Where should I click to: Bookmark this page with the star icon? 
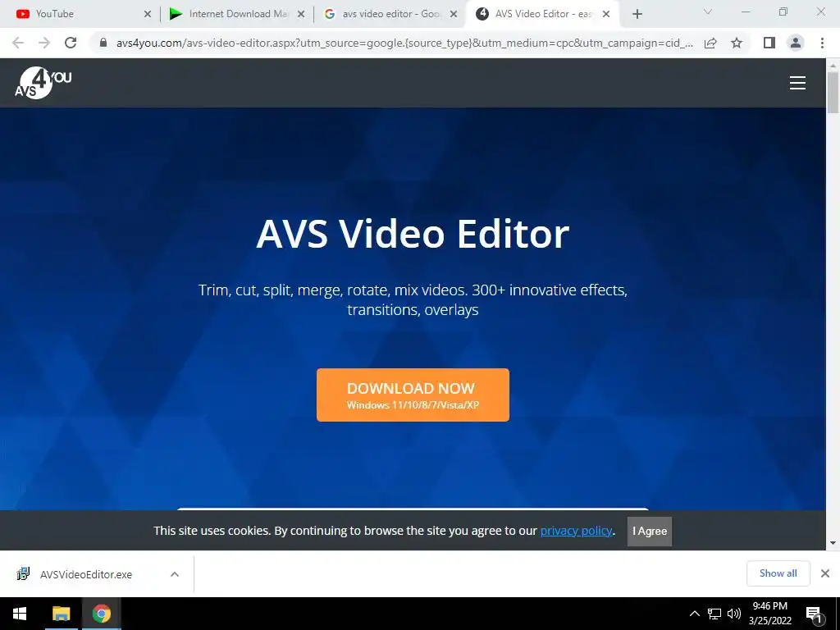click(737, 43)
